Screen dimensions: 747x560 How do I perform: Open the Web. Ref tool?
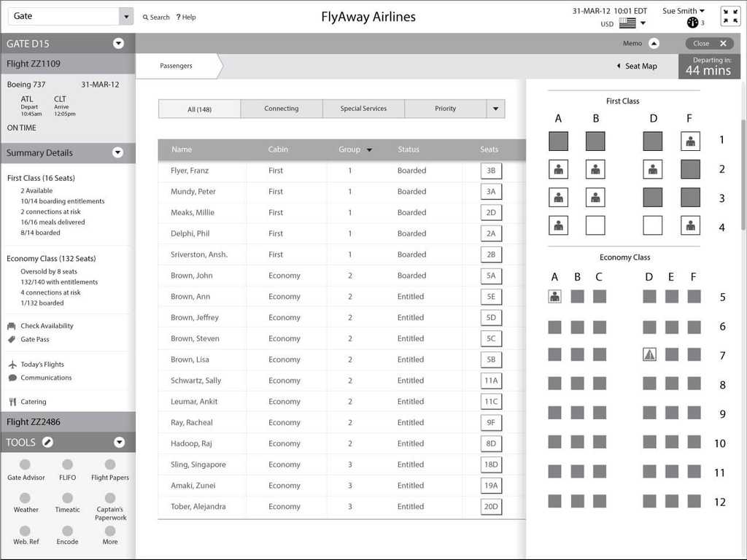[x=26, y=533]
